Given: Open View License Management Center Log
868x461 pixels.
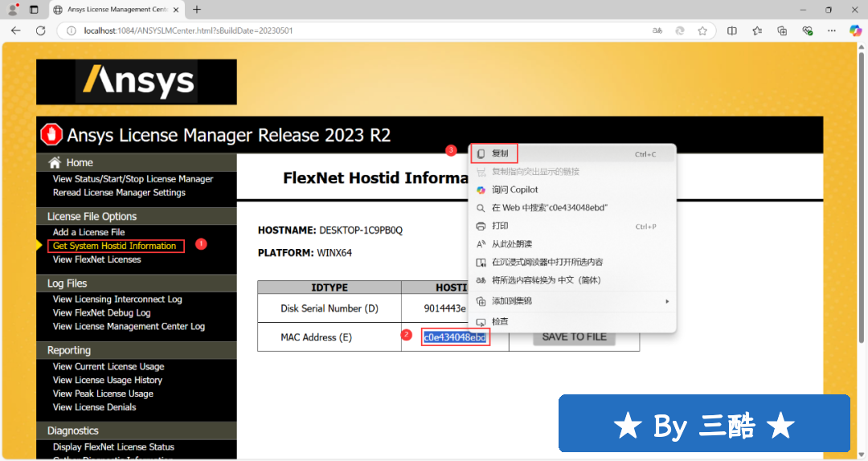Looking at the screenshot, I should click(129, 327).
